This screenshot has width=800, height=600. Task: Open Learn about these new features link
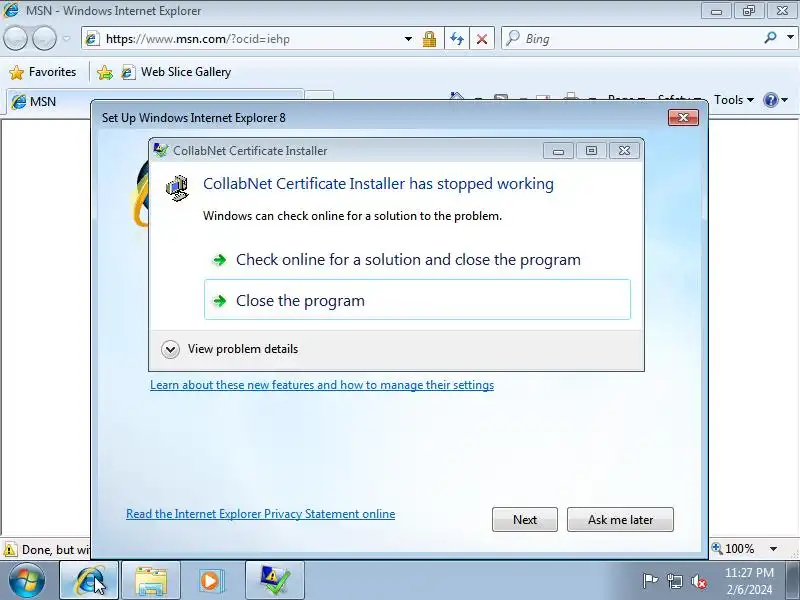pyautogui.click(x=322, y=385)
